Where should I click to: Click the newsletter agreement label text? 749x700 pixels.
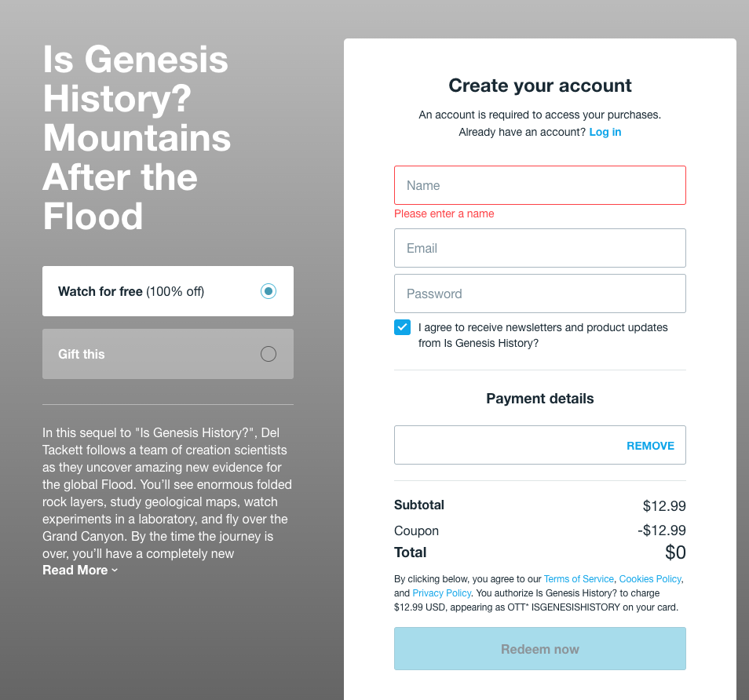(x=543, y=335)
